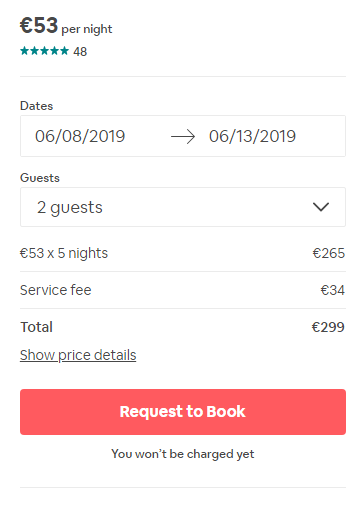Click the Service fee label
362x509 pixels.
click(55, 290)
